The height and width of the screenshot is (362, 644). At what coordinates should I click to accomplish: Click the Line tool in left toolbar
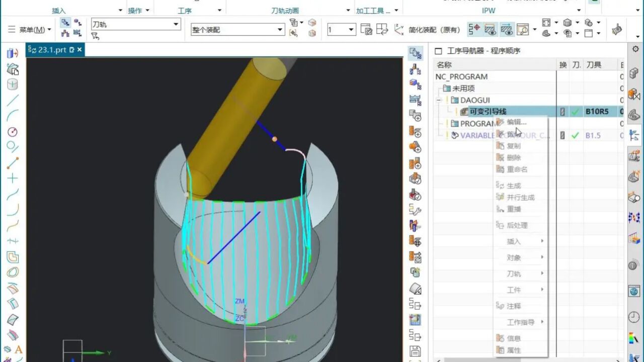point(13,100)
